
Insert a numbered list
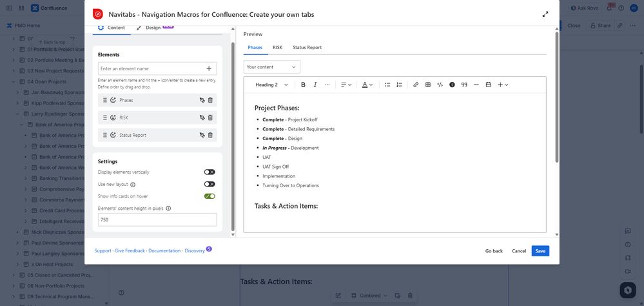399,85
